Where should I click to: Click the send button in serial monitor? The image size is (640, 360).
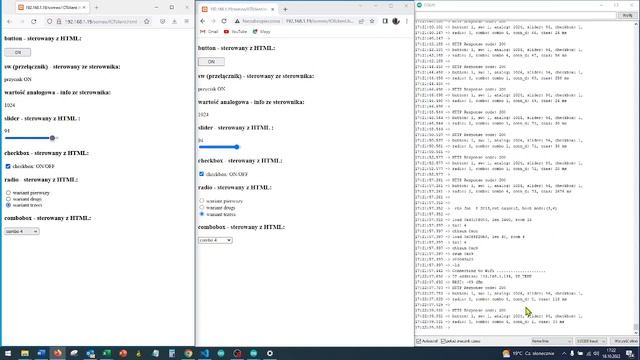[627, 15]
